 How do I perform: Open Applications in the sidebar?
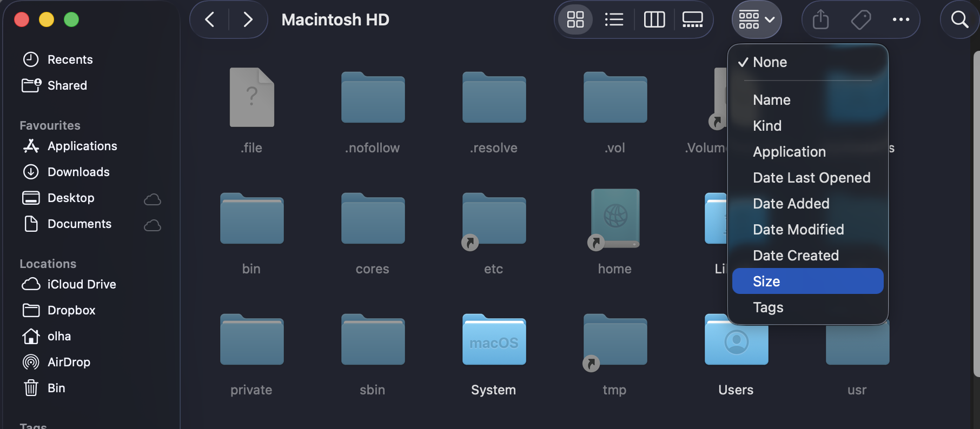pos(92,146)
